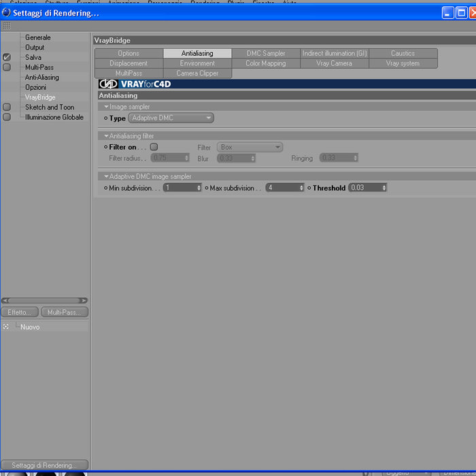Switch to the MultiPass tab
476x476 pixels.
pos(129,73)
